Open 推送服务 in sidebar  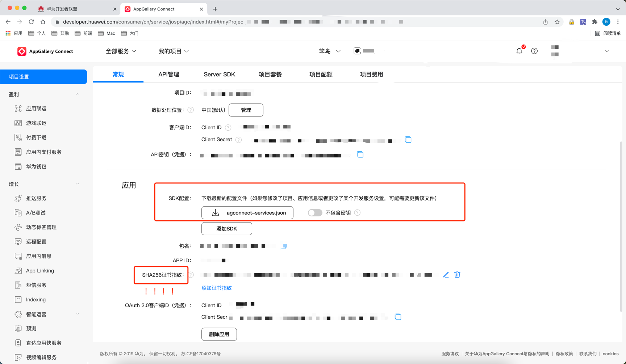click(x=36, y=198)
